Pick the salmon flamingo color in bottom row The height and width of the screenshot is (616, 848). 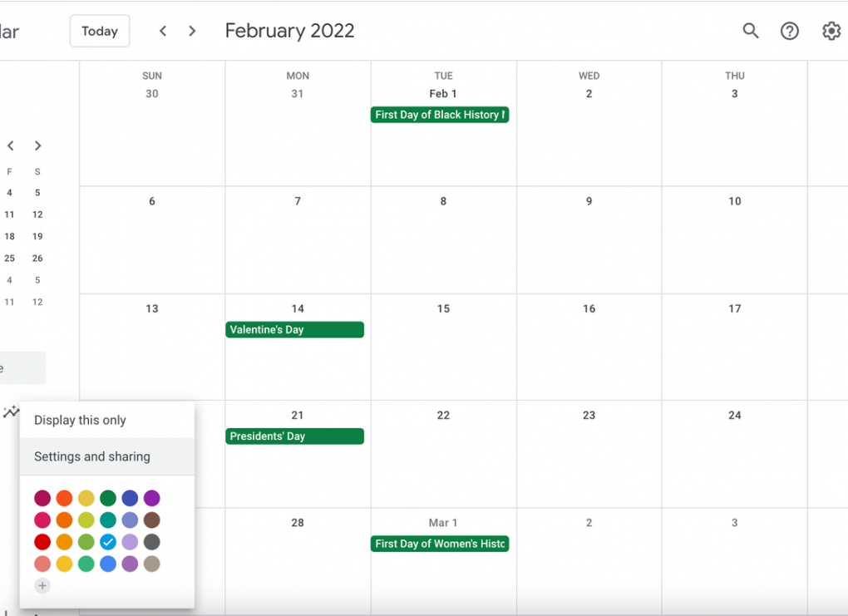pyautogui.click(x=42, y=564)
